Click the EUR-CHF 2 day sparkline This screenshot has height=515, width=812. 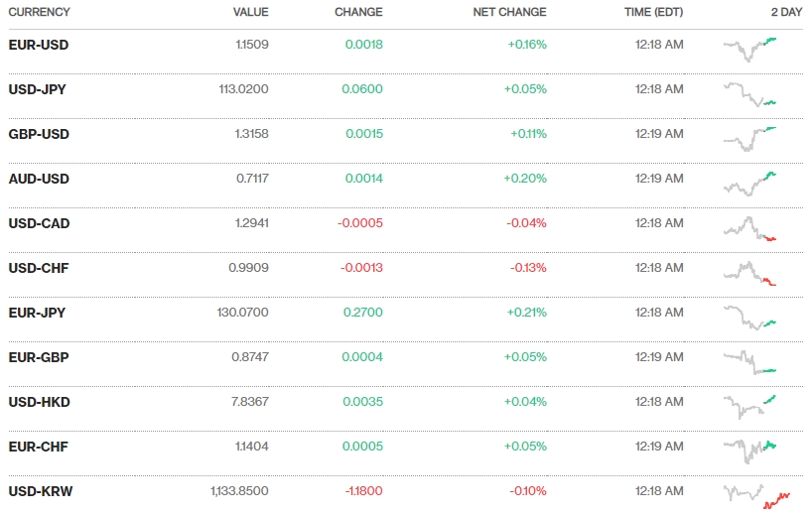(x=750, y=449)
